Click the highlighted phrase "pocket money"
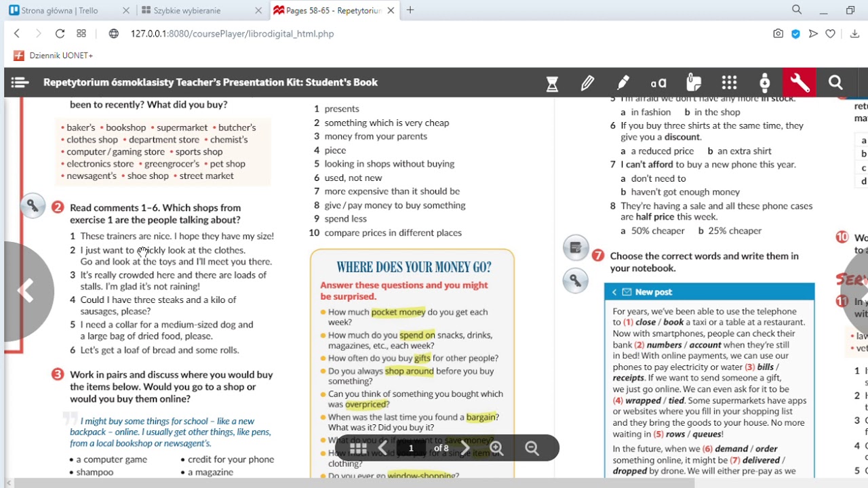The height and width of the screenshot is (488, 868). [398, 312]
